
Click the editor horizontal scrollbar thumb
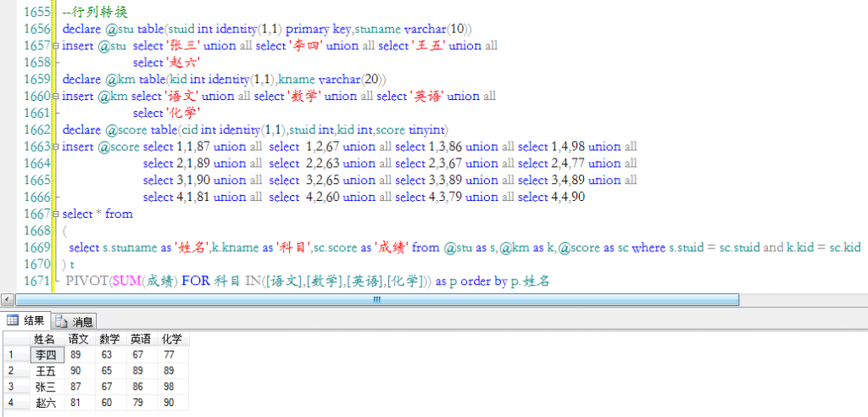click(x=377, y=299)
